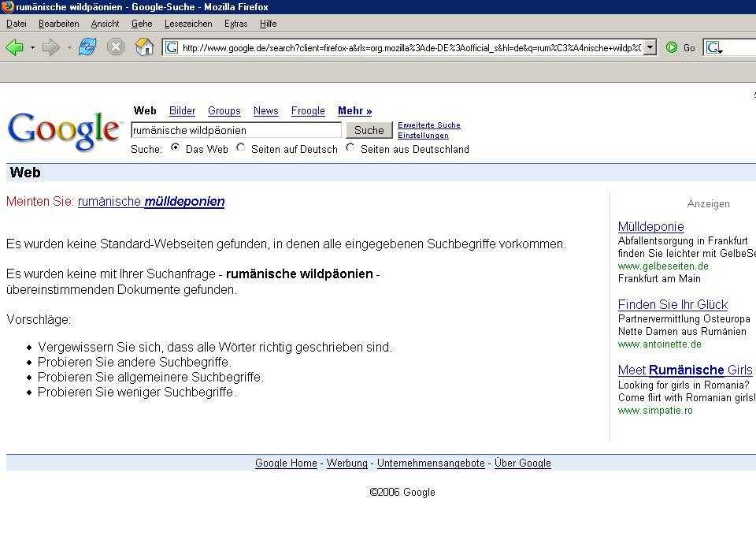Open the Erweiterte Suche link
Screen dimensions: 756x547
click(x=429, y=125)
